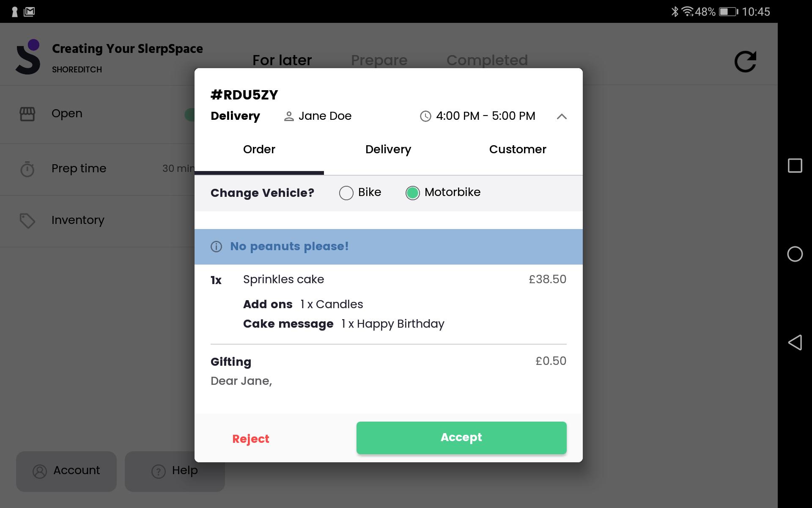Select the Bike vehicle option
This screenshot has width=812, height=508.
346,193
